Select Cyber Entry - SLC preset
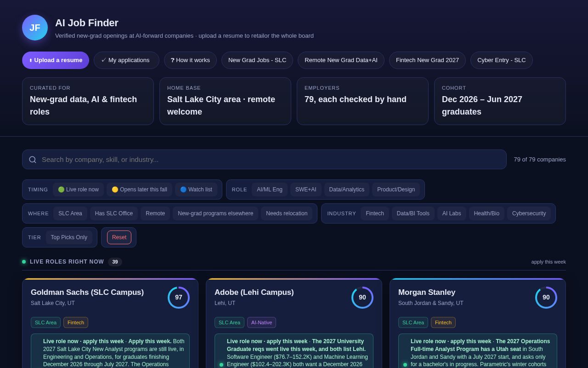The width and height of the screenshot is (588, 368). tap(502, 60)
